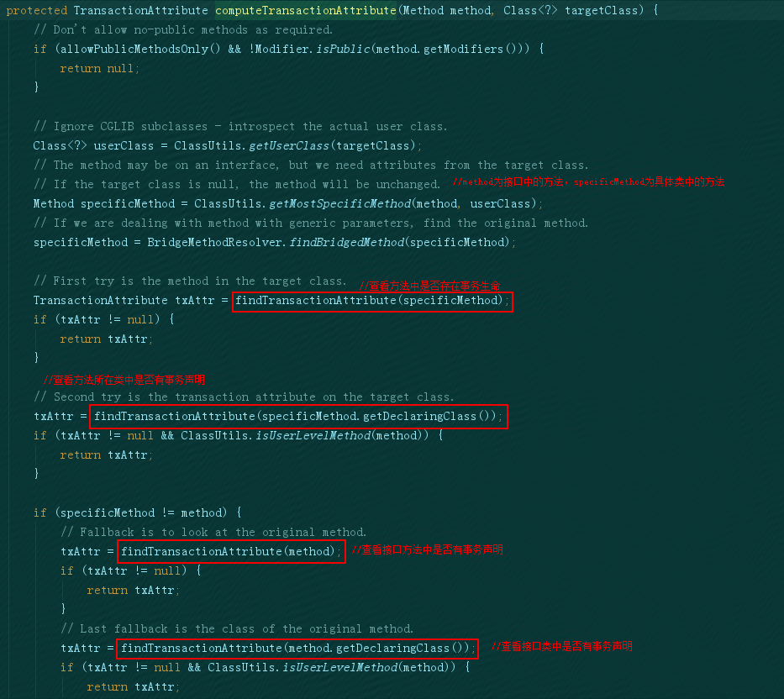Screen dimensions: 784x699
Task: Click the computeTransactionAttribute method name
Action: tap(306, 10)
